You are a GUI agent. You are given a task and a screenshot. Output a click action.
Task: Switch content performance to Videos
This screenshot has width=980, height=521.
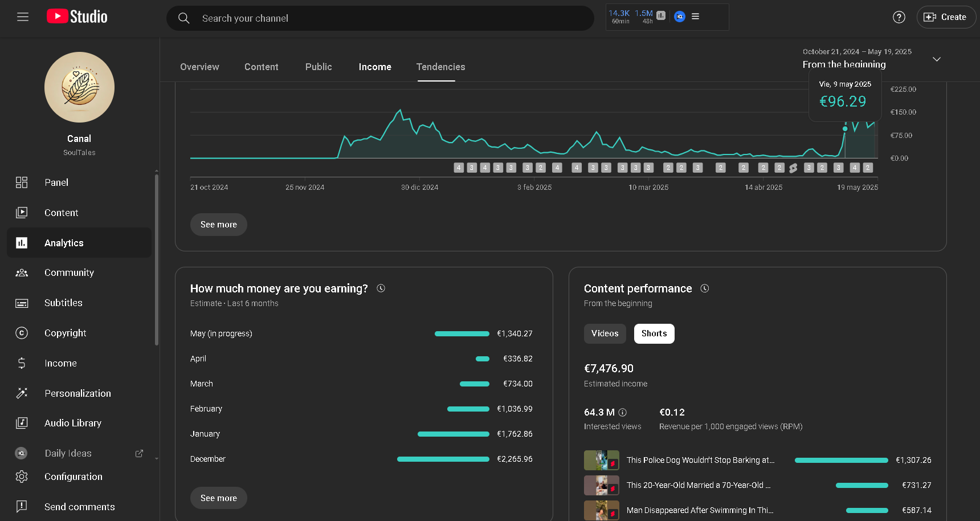pos(605,333)
